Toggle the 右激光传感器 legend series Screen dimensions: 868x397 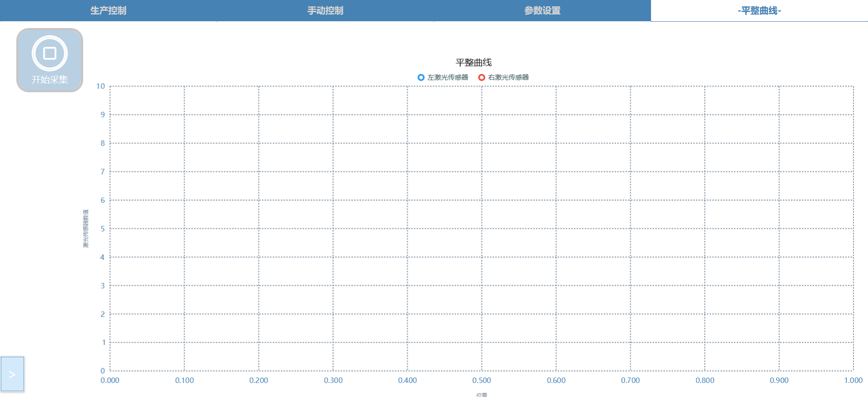[504, 77]
